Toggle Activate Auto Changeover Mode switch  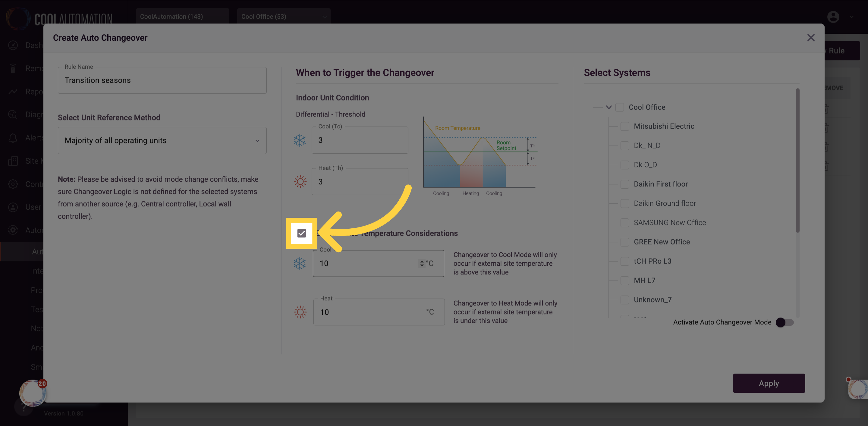[x=785, y=322]
